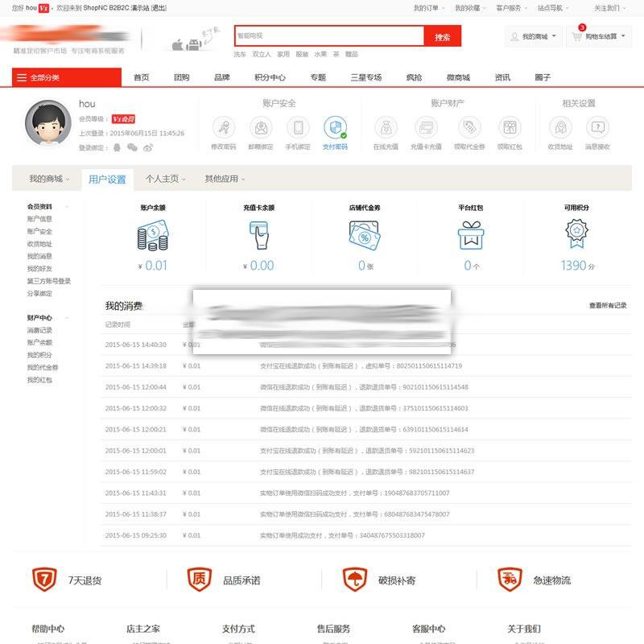Collapse the 会员资料 sidebar section
The height and width of the screenshot is (644, 644).
pyautogui.click(x=67, y=207)
